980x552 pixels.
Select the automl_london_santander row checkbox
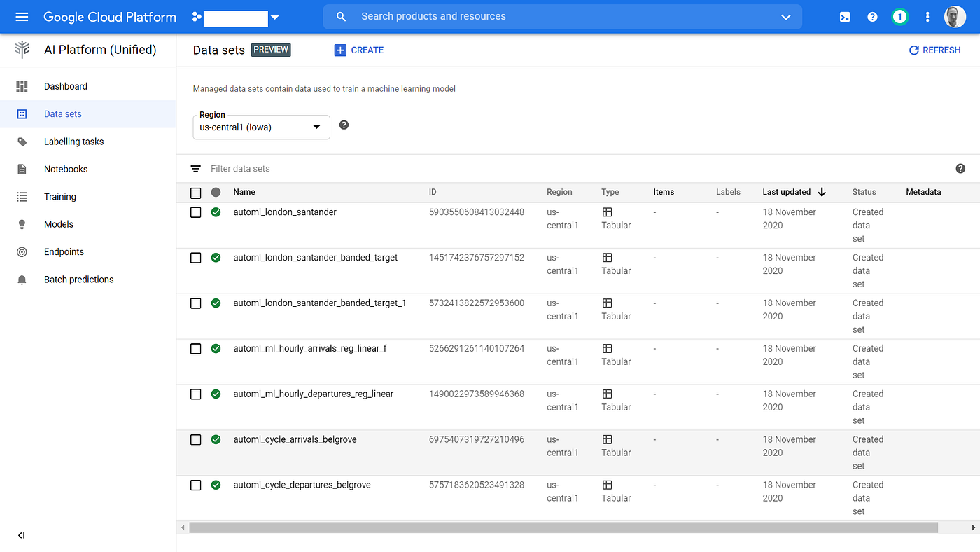point(195,212)
